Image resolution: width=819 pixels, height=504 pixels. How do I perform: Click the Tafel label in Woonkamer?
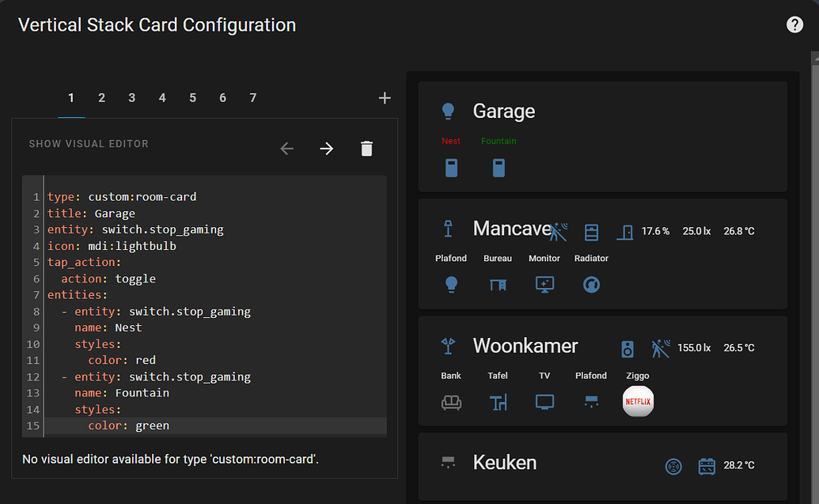498,376
